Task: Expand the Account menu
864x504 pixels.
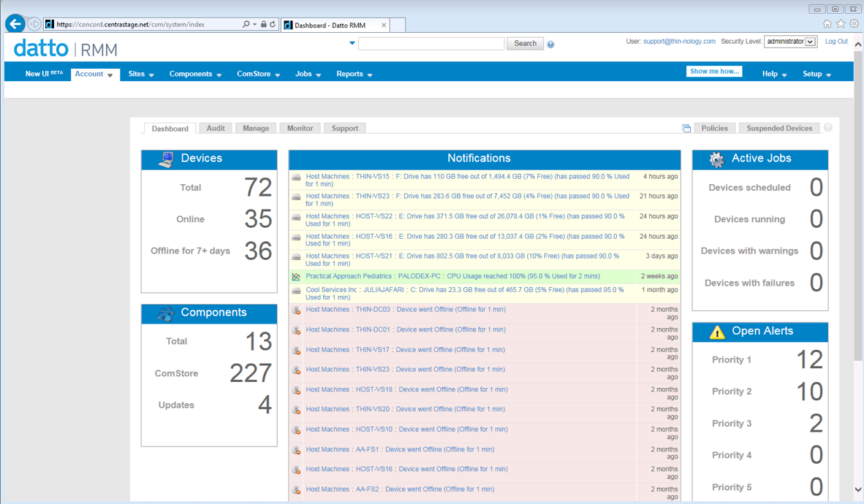Action: click(94, 74)
